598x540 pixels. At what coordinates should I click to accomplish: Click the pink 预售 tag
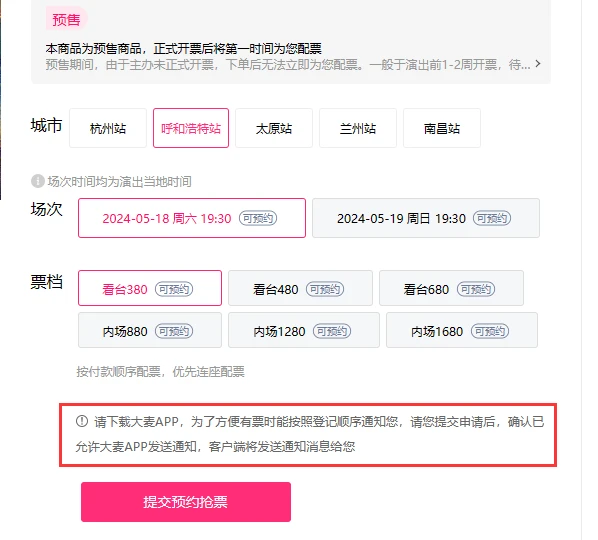(x=66, y=19)
